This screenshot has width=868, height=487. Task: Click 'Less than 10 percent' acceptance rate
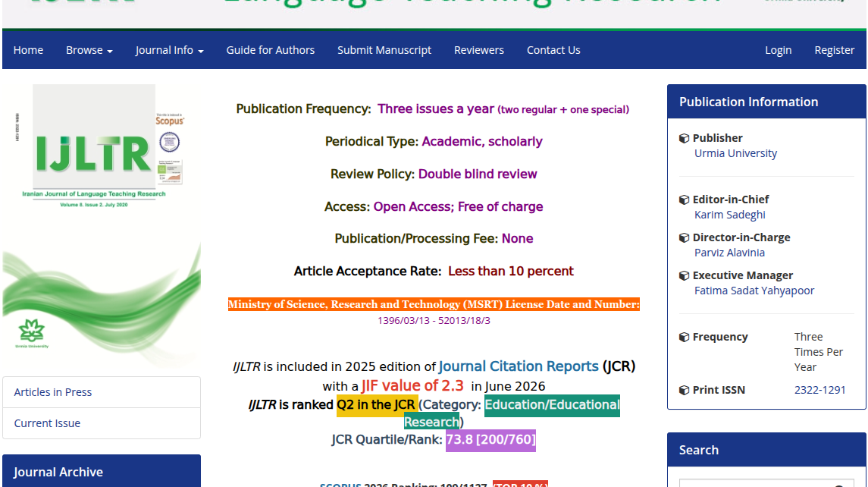coord(510,271)
